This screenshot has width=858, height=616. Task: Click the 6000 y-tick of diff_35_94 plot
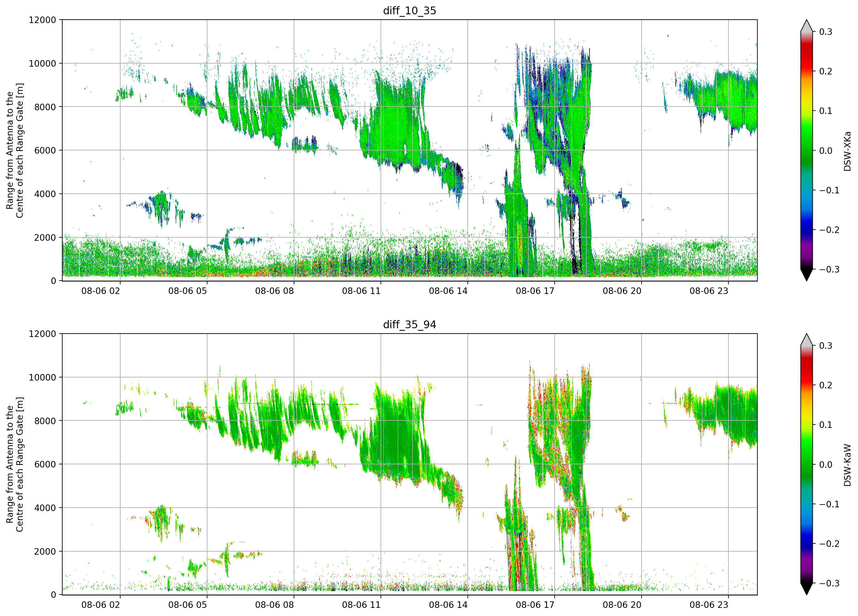45,465
